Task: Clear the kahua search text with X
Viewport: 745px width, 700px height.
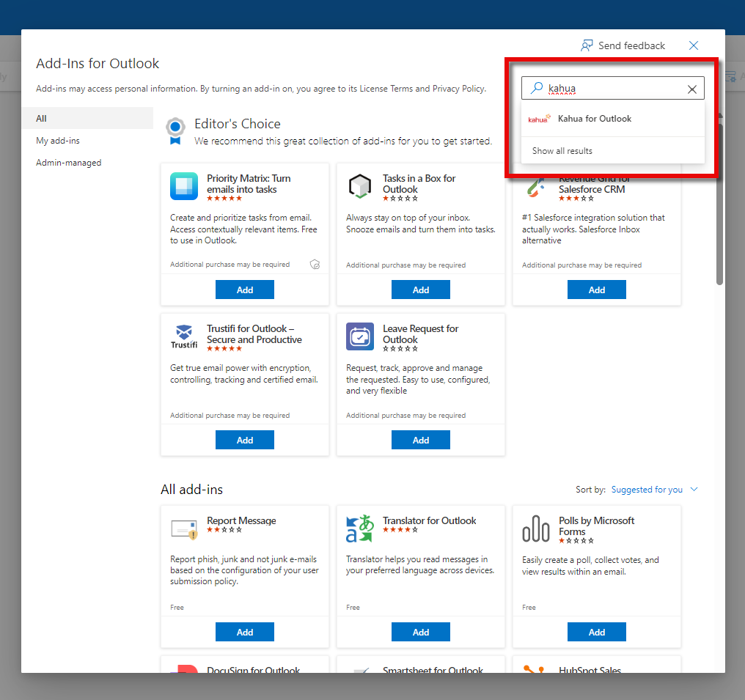Action: [691, 89]
